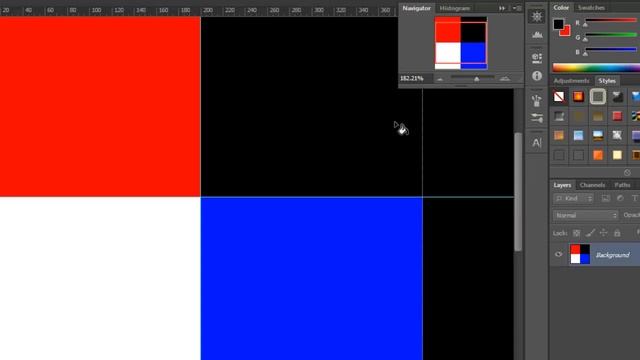Lock image pixels with brush icon
Screen dimensions: 640x360
[590, 233]
